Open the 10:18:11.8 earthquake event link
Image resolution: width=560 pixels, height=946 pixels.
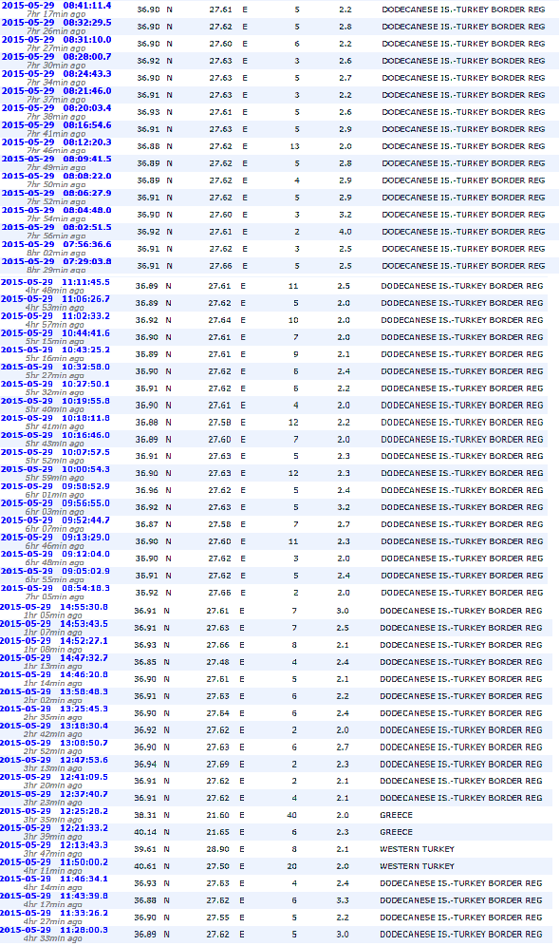tap(55, 418)
